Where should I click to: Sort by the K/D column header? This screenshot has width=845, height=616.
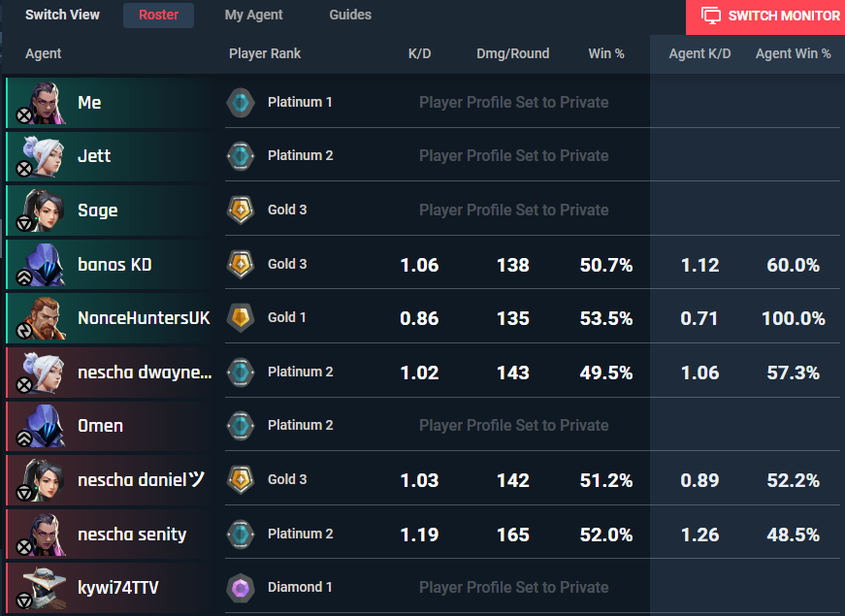tap(419, 53)
